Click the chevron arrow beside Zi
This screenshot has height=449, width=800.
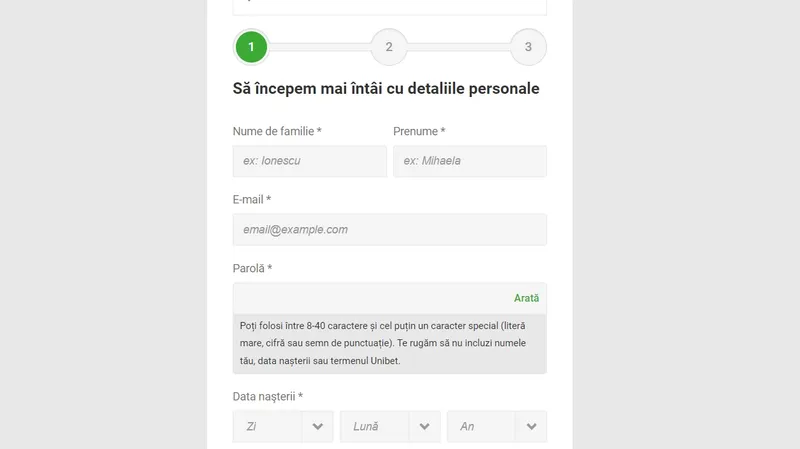pos(317,427)
